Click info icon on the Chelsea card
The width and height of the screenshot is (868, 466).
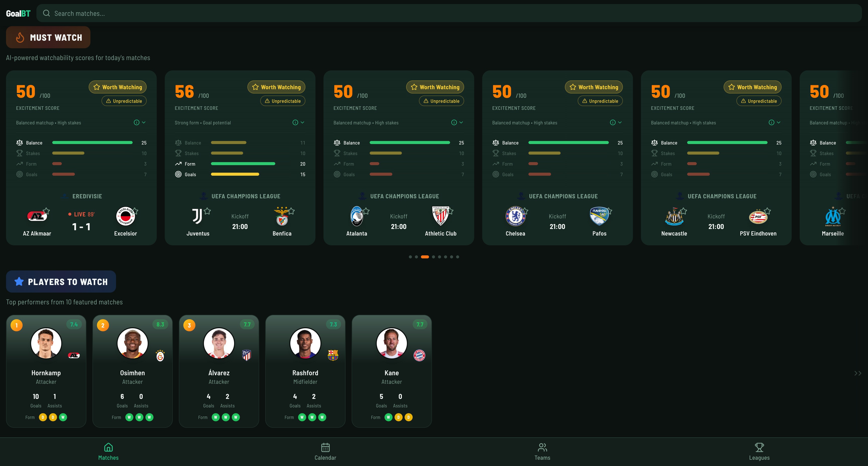coord(613,122)
